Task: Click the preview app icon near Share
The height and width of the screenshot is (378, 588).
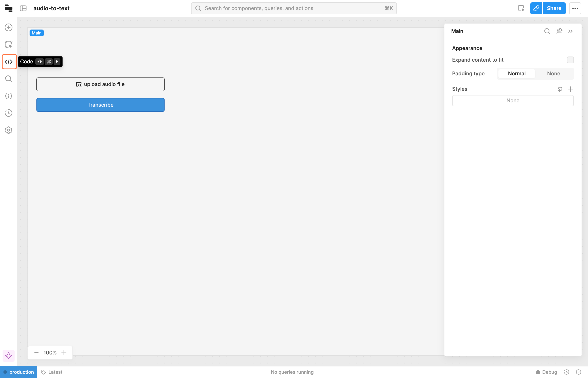Action: (521, 8)
